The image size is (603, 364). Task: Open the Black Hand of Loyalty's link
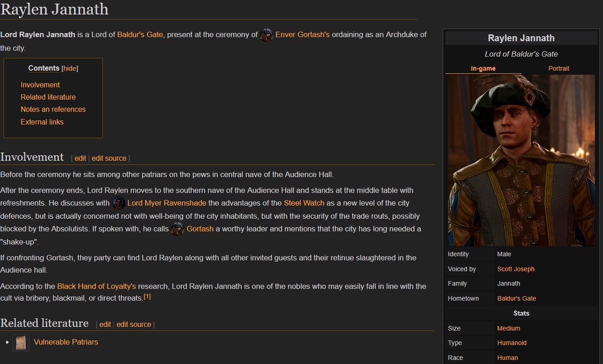tap(96, 286)
